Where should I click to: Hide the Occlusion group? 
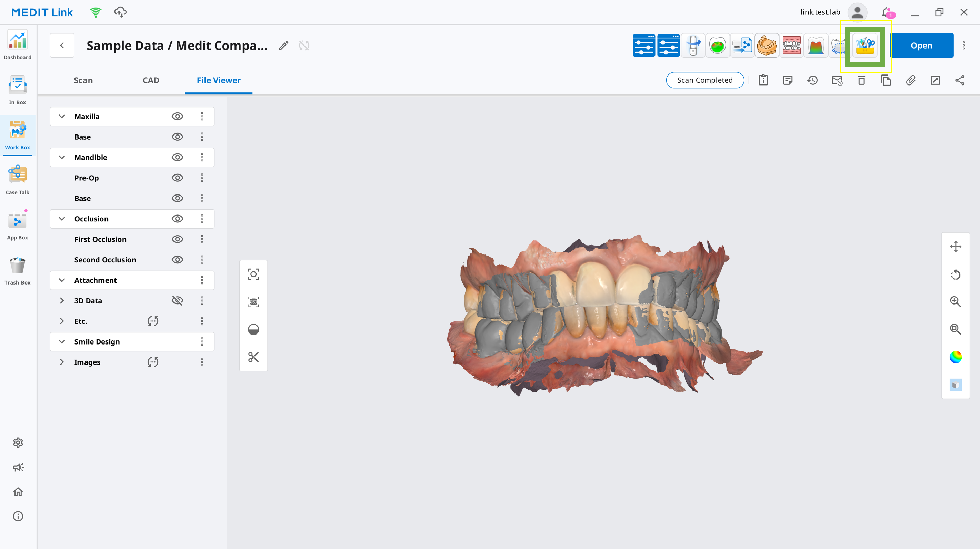pos(177,219)
